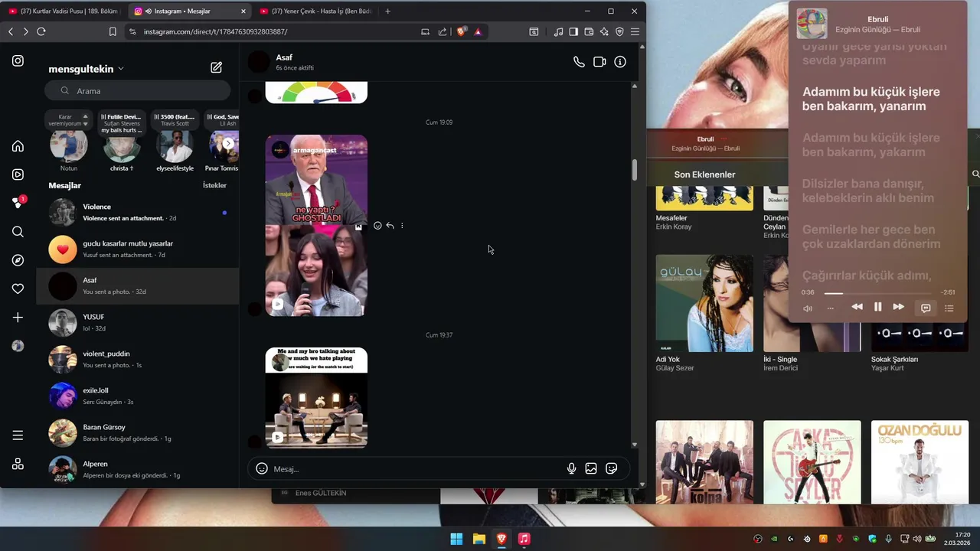Open Brave Shields lion icon
Image resolution: width=980 pixels, height=551 pixels.
coord(462,31)
